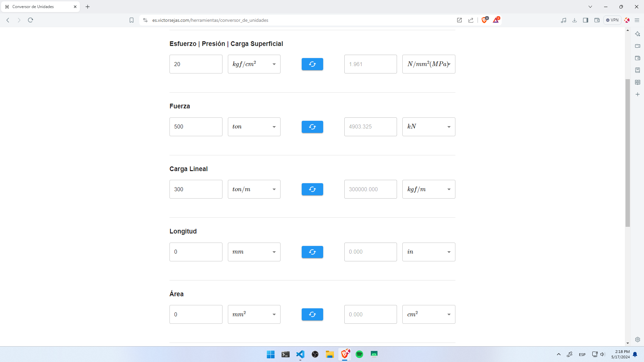Screen dimensions: 644x362
Task: Open Brave Wallet from the toolbar
Action: (x=597, y=20)
